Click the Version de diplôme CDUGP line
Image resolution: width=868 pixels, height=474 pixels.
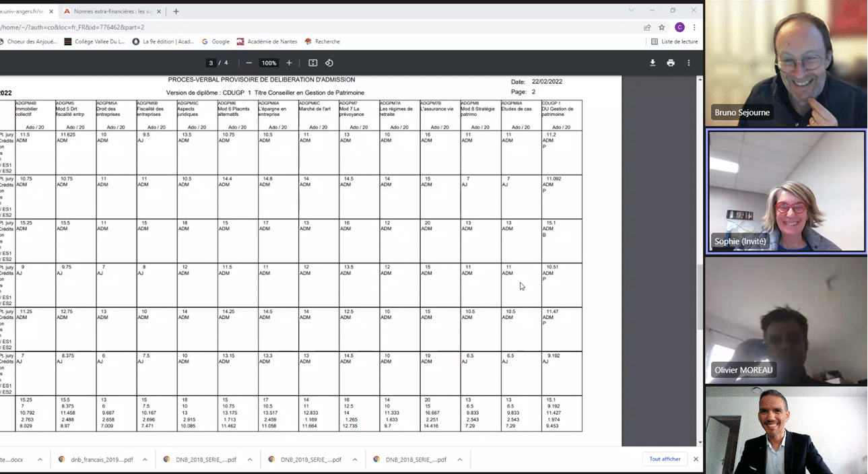265,92
